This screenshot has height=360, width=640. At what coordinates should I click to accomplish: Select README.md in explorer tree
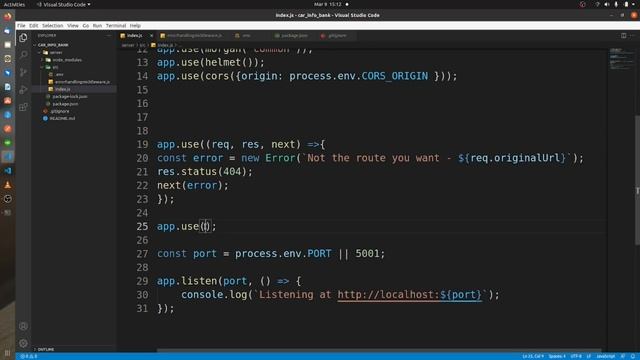coord(62,118)
